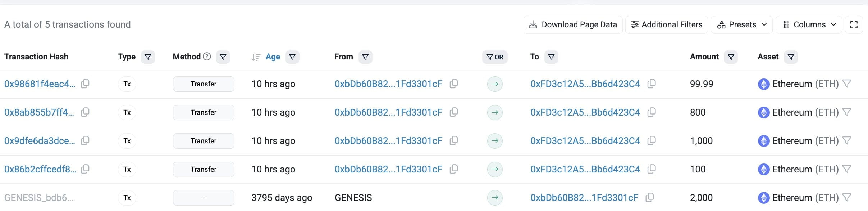868x211 pixels.
Task: Open transaction 0x9dfe6da3dce link
Action: pos(40,141)
